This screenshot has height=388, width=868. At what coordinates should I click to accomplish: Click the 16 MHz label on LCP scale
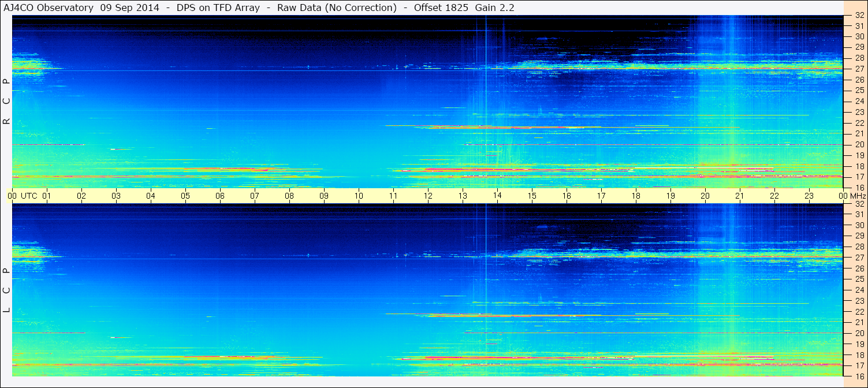859,376
